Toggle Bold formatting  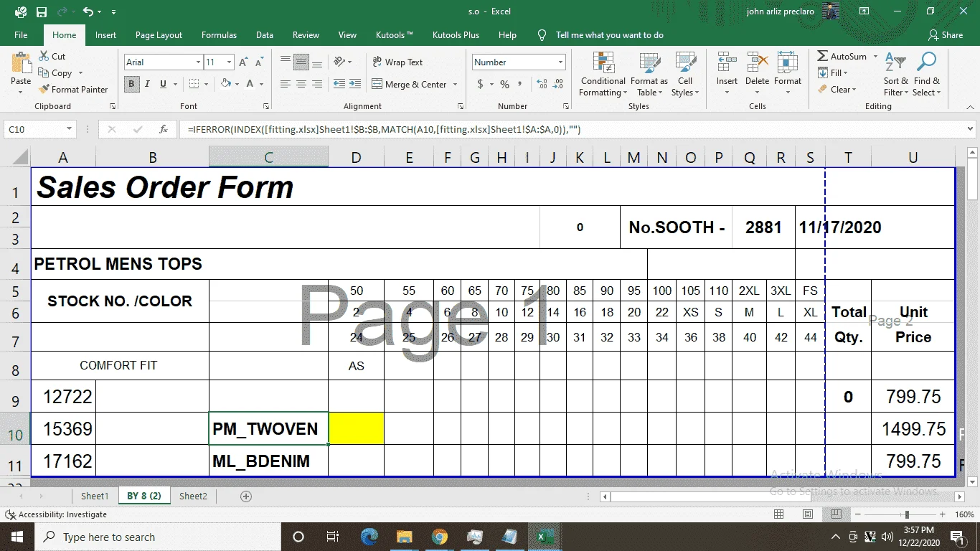[131, 84]
